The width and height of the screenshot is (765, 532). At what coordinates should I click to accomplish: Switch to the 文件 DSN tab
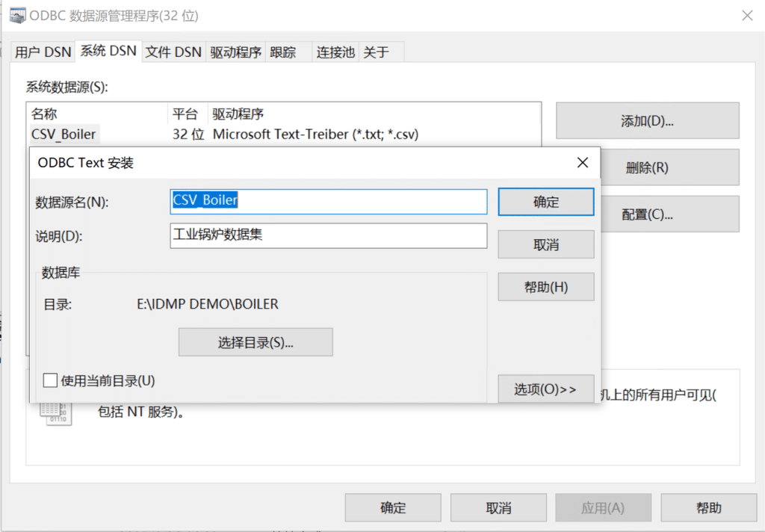point(173,51)
